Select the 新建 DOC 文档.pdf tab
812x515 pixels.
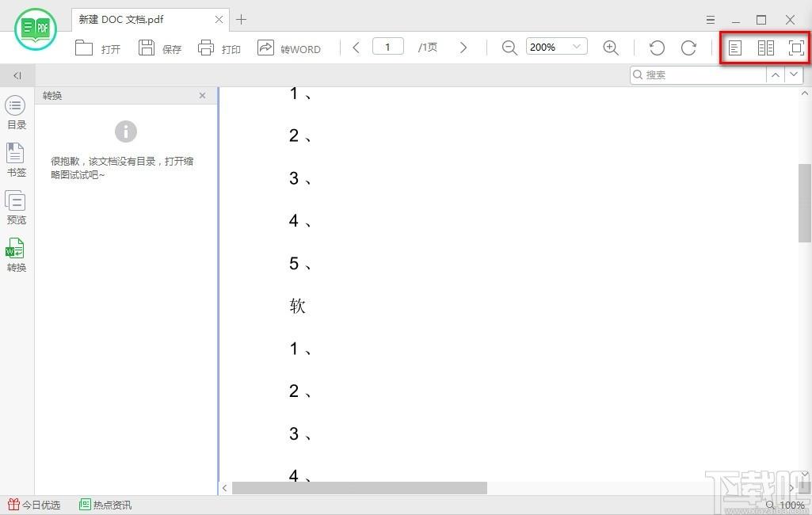(x=151, y=20)
